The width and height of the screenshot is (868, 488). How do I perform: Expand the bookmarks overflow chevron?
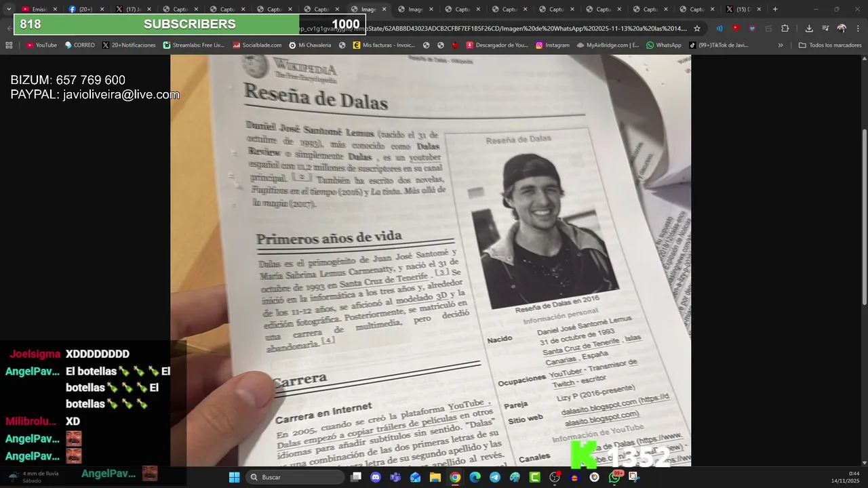pos(781,45)
